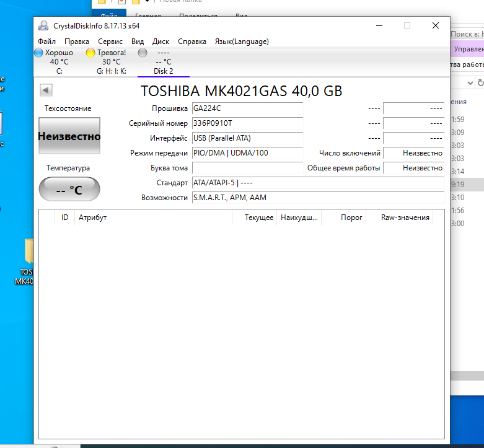Click the Наихудш... column header

(299, 217)
